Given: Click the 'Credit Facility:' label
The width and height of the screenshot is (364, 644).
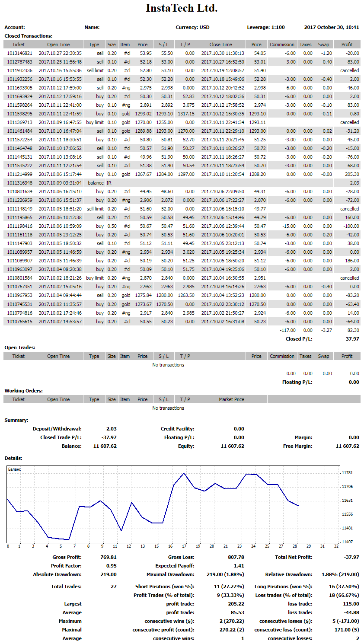Looking at the screenshot, I should 178,429.
